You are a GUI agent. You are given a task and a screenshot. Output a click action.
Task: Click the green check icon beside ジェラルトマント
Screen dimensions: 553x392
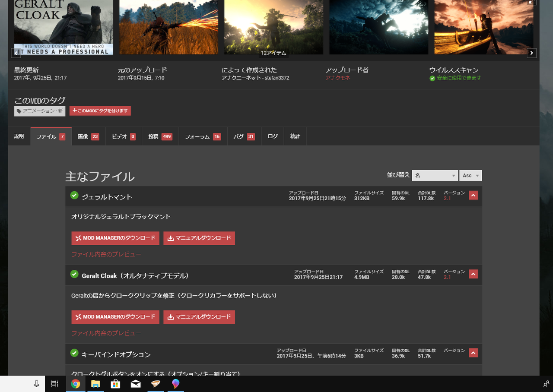[74, 196]
